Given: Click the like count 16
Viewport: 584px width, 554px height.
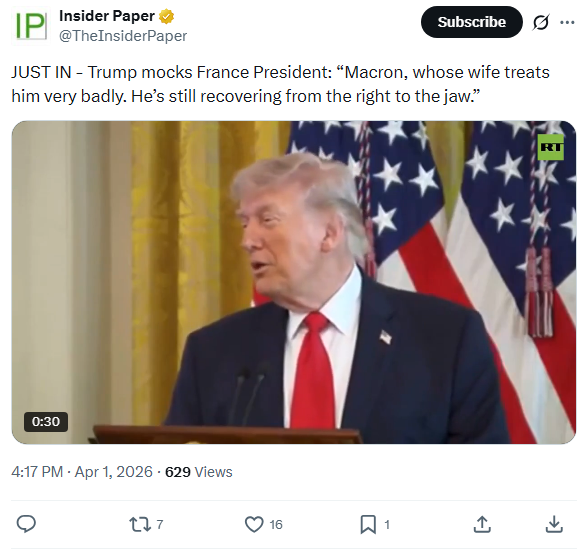Looking at the screenshot, I should point(276,525).
